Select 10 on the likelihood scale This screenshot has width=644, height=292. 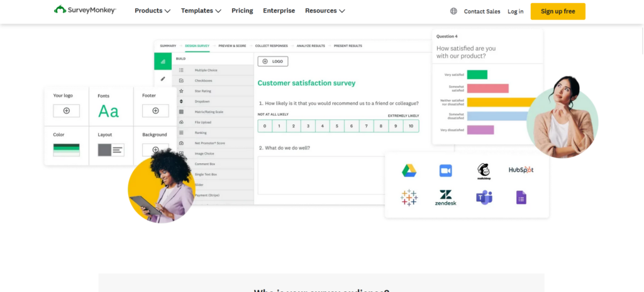pos(411,126)
